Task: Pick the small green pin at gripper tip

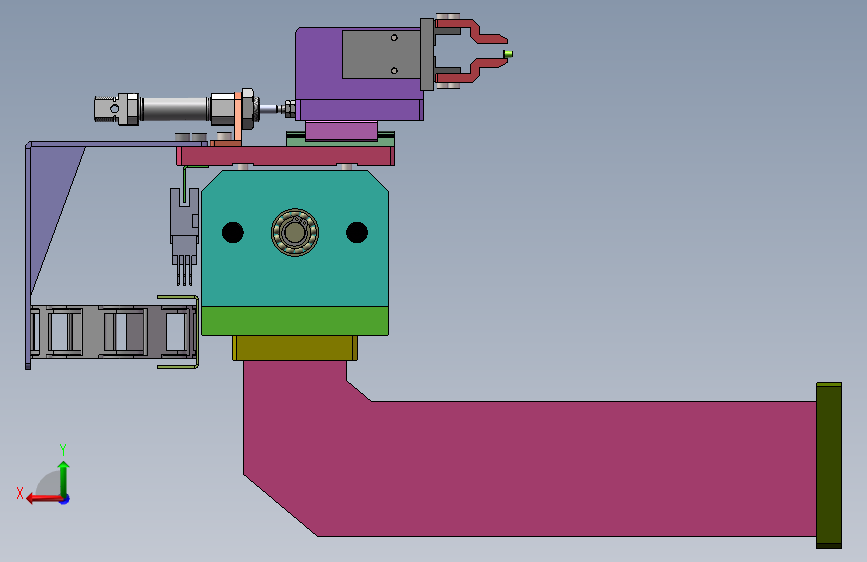Action: pyautogui.click(x=508, y=54)
